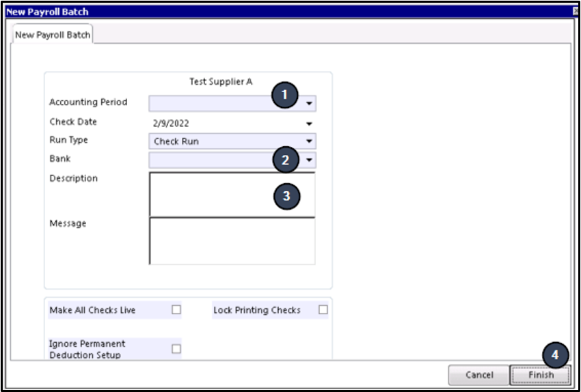
Task: Click the Finish button
Action: pyautogui.click(x=541, y=375)
